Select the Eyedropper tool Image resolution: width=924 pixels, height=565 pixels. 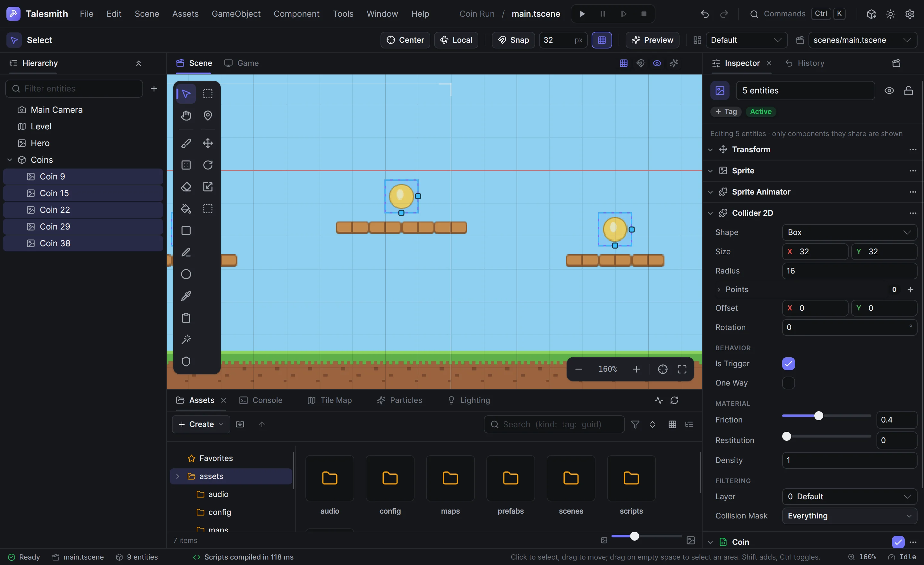click(x=186, y=296)
